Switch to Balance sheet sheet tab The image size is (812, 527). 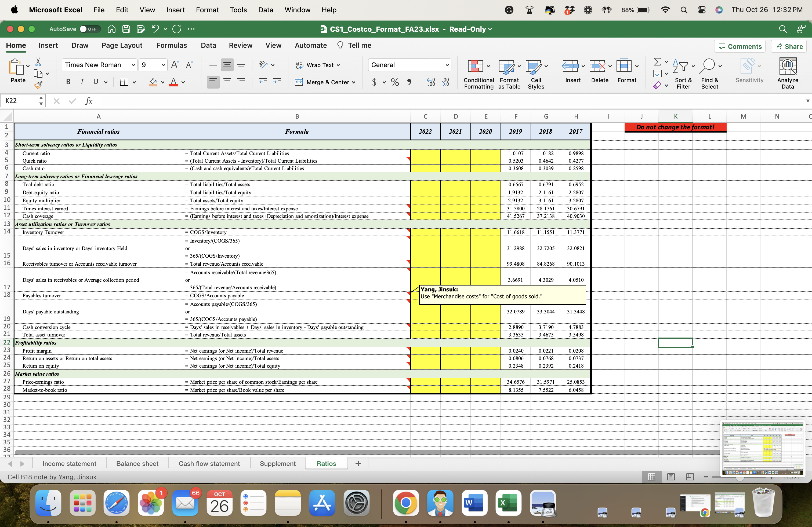137,464
